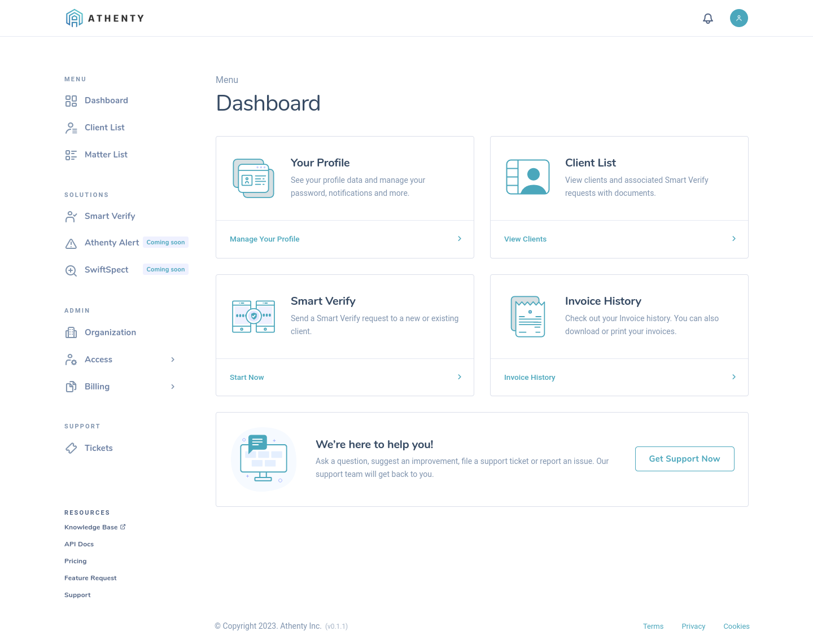
Task: Click the Get Support Now button
Action: (684, 458)
